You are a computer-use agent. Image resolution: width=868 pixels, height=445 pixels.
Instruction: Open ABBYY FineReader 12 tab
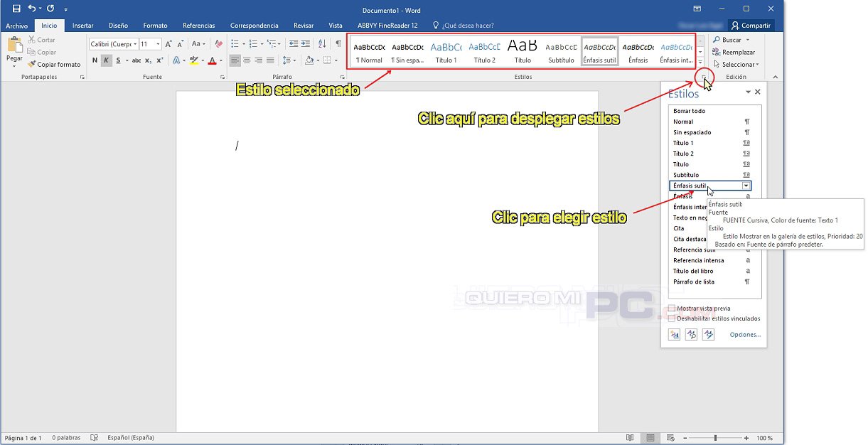coord(387,26)
